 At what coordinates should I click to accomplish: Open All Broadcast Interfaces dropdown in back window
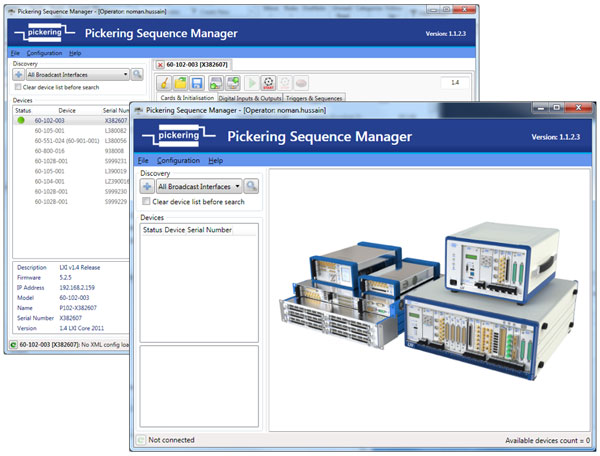coord(78,75)
